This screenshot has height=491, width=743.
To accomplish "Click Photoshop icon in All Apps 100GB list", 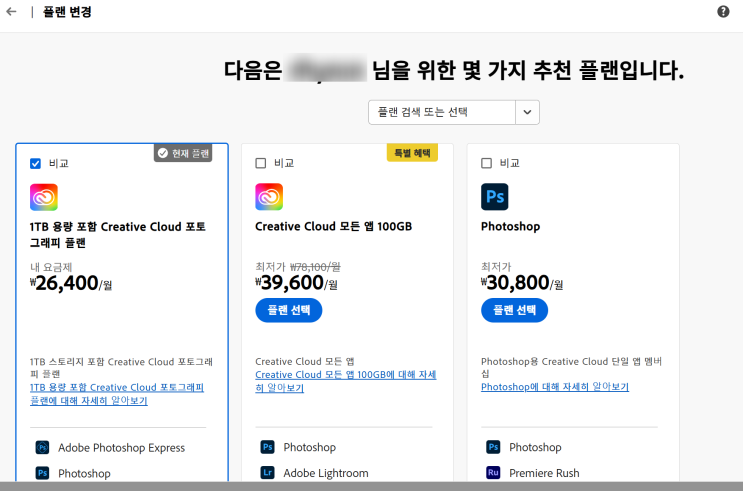I will click(268, 447).
